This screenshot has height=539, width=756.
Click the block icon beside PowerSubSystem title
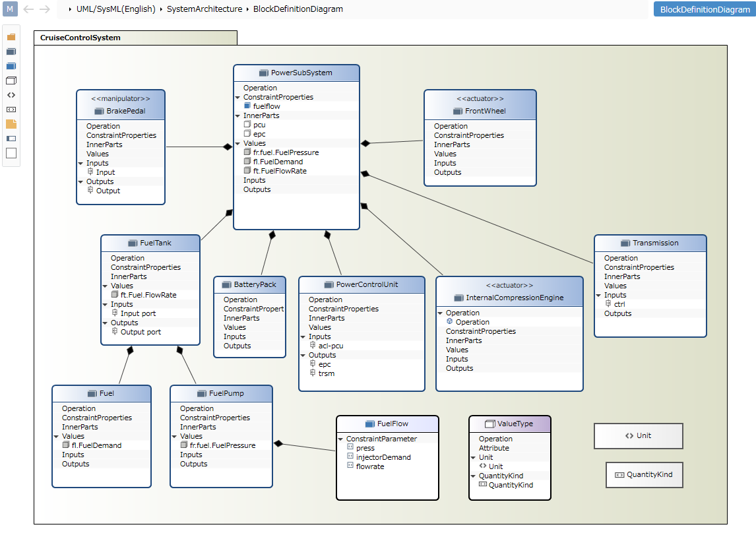(x=264, y=73)
